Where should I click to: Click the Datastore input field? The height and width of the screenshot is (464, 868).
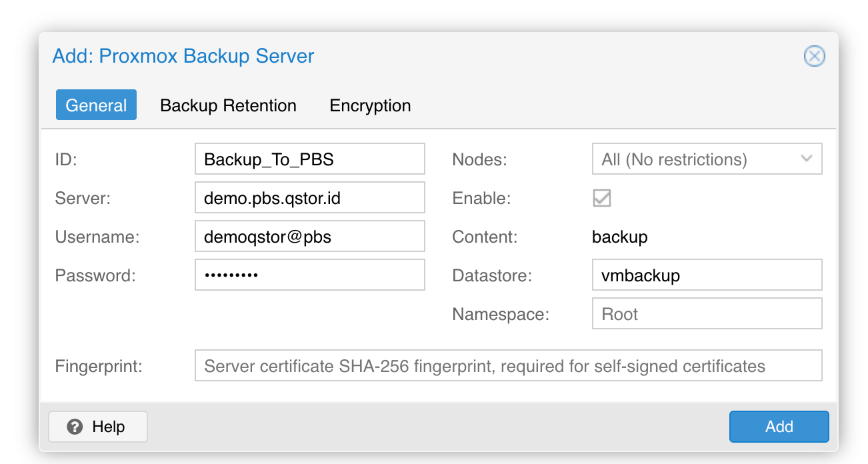coord(707,275)
